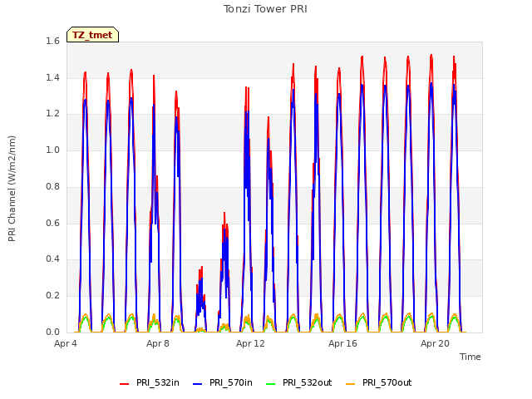
Task: Click the 0.6 y-axis tick label
Action: (x=52, y=223)
